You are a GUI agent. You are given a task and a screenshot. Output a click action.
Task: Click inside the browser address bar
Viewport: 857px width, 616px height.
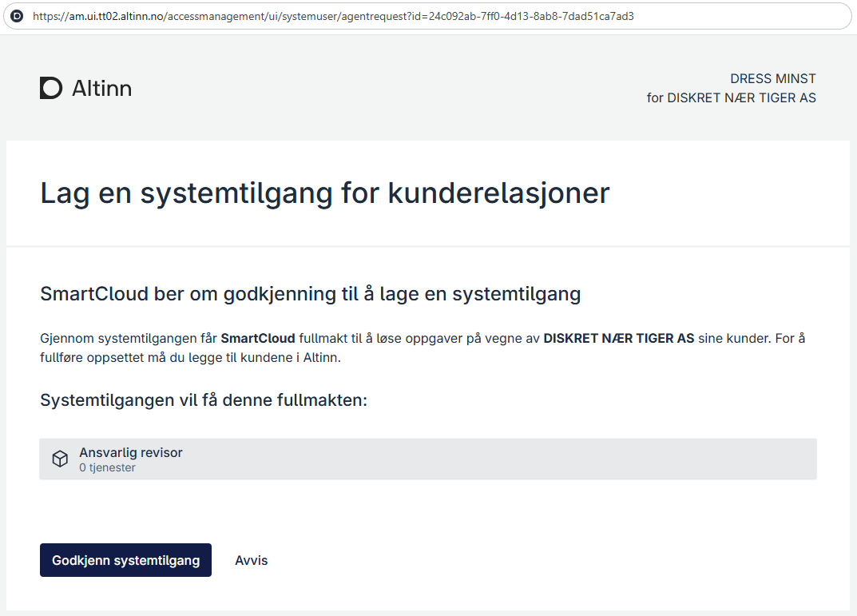click(399, 15)
